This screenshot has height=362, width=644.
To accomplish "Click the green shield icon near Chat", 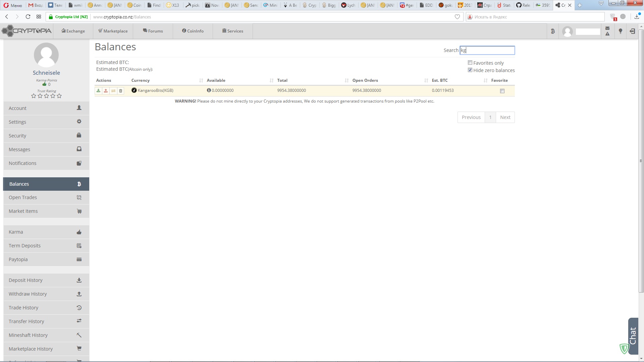I will coord(624,349).
